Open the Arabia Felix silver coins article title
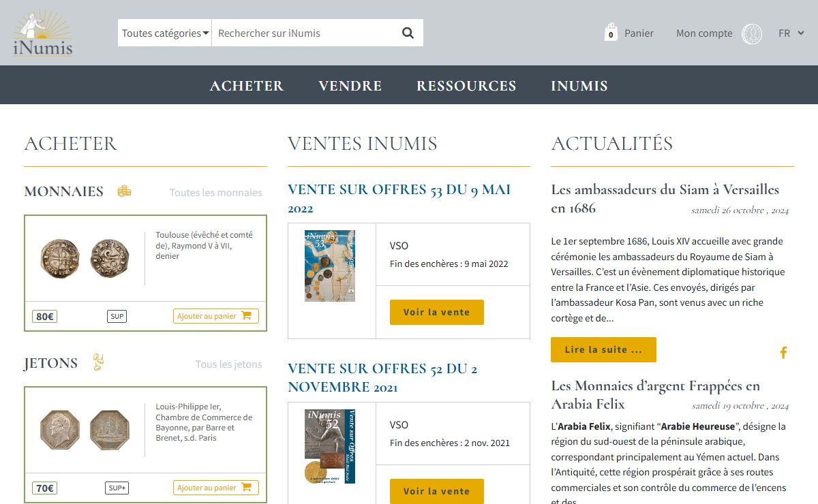Screen dimensions: 818x504 point(656,395)
